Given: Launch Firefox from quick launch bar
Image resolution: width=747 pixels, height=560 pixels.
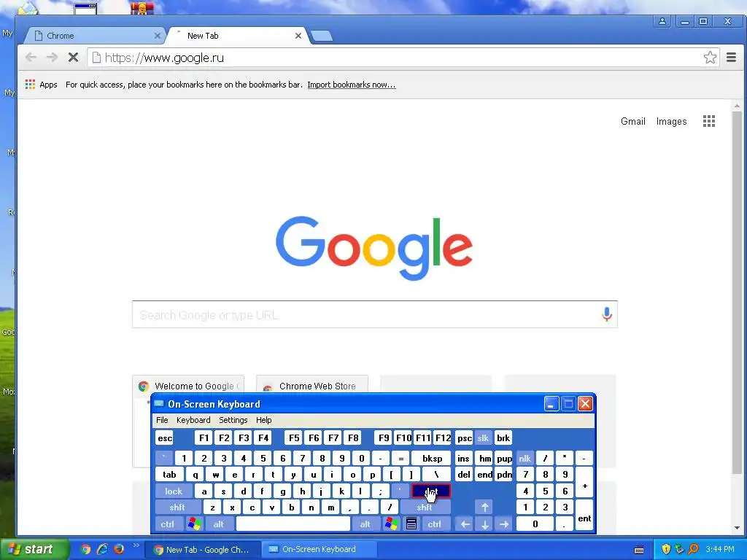Looking at the screenshot, I should 119,549.
